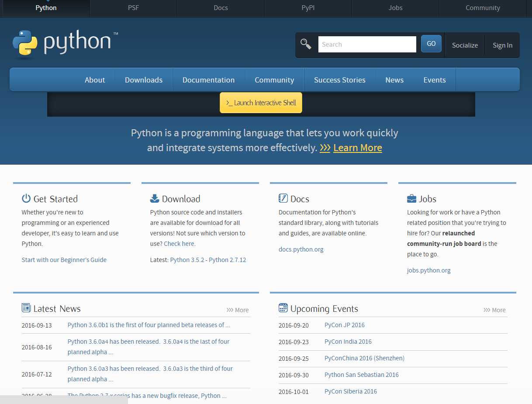Click the 2016-07-12 news date

pos(37,374)
